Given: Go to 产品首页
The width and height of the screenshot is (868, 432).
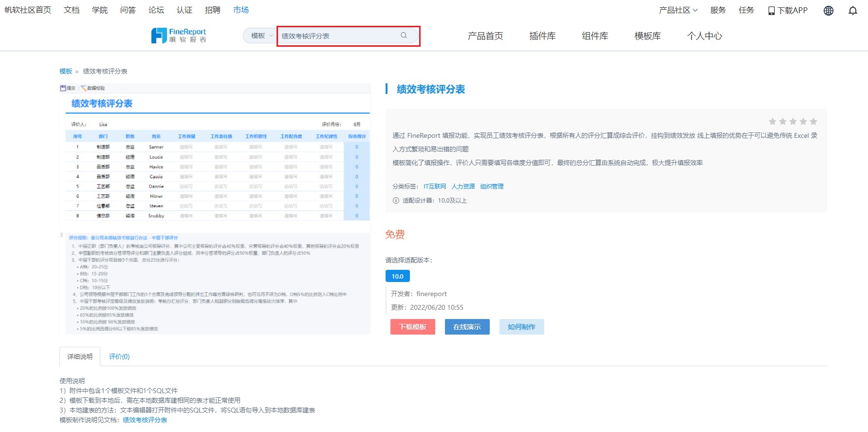Looking at the screenshot, I should [x=485, y=36].
